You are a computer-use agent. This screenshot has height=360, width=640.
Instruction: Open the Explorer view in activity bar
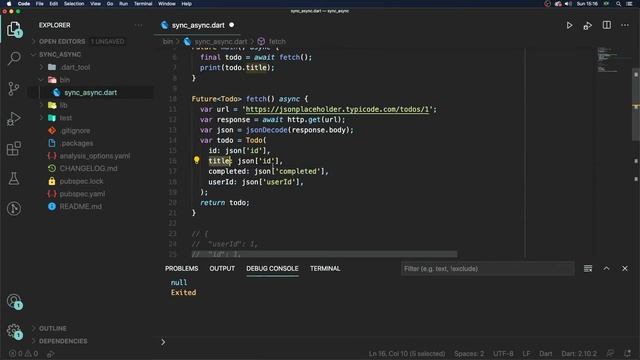coord(14,29)
